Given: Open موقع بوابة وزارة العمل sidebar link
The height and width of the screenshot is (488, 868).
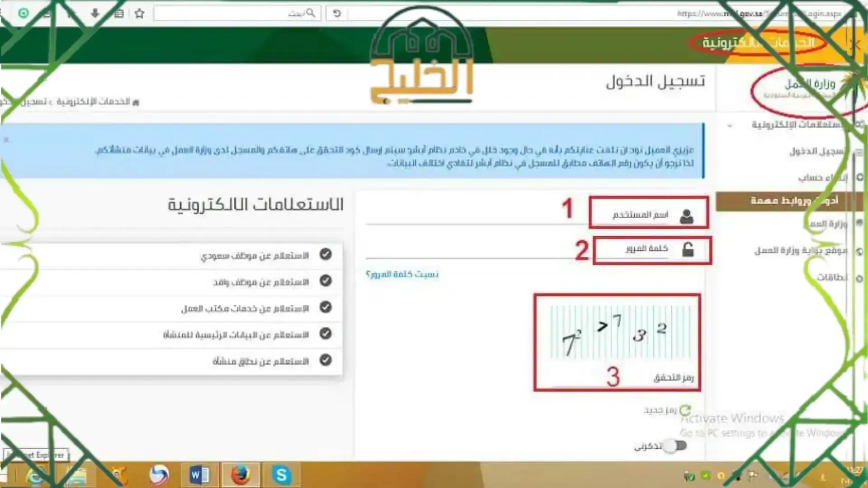Looking at the screenshot, I should [800, 250].
